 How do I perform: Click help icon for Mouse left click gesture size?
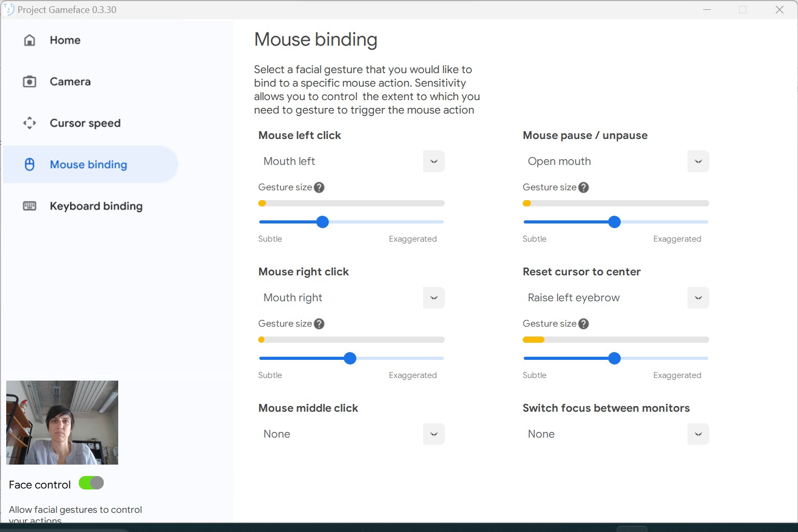click(319, 188)
